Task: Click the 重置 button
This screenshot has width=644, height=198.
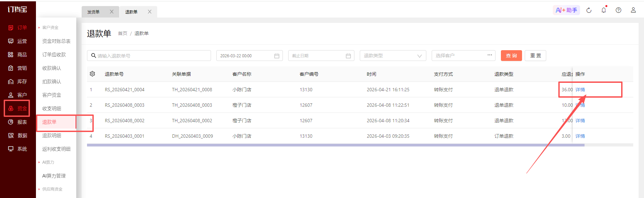Action: click(x=535, y=56)
